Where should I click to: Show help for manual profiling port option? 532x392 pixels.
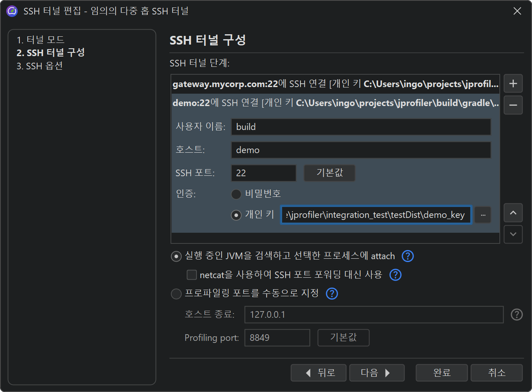tap(332, 293)
